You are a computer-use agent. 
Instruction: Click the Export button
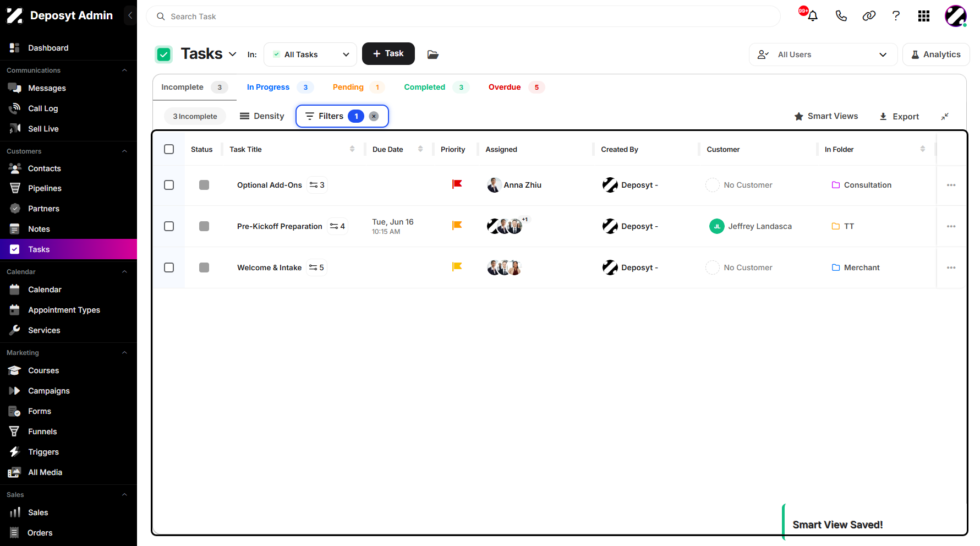(x=899, y=116)
